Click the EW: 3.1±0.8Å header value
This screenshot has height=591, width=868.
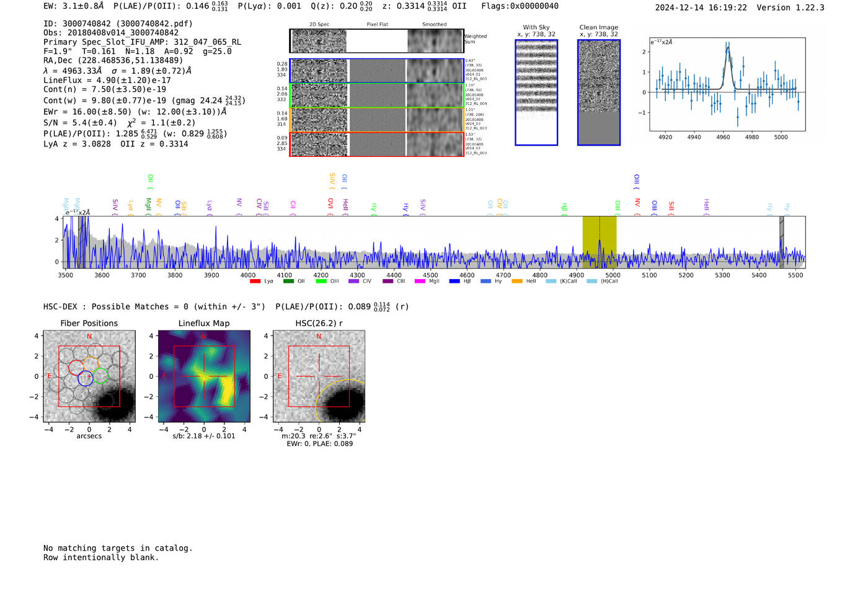(x=74, y=6)
